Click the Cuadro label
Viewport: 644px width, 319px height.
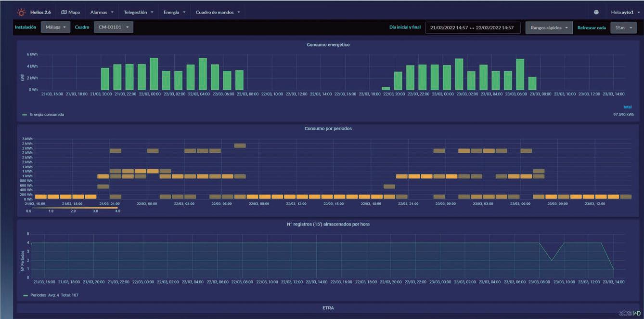(x=82, y=27)
